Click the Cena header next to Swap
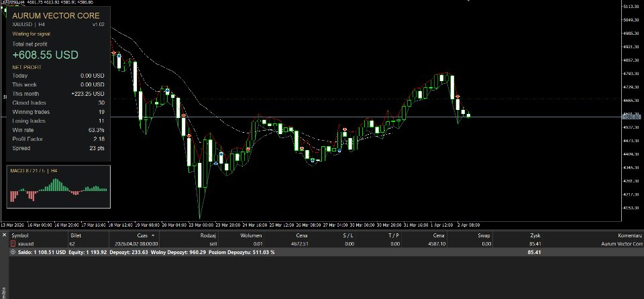The width and height of the screenshot is (644, 299). pos(438,236)
